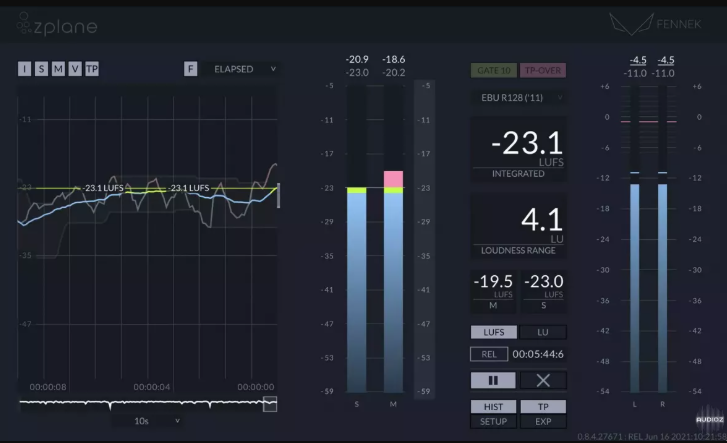The height and width of the screenshot is (443, 727).
Task: Open the ELAPSED time mode dropdown
Action: (x=244, y=69)
